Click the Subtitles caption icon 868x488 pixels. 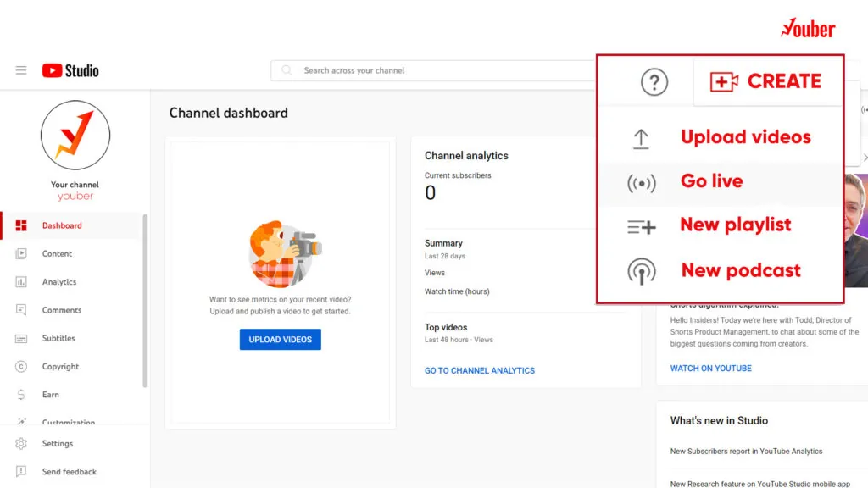tap(21, 339)
